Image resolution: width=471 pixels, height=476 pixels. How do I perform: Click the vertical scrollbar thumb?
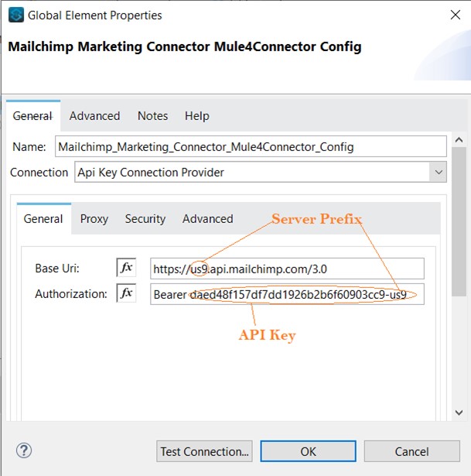(459, 221)
